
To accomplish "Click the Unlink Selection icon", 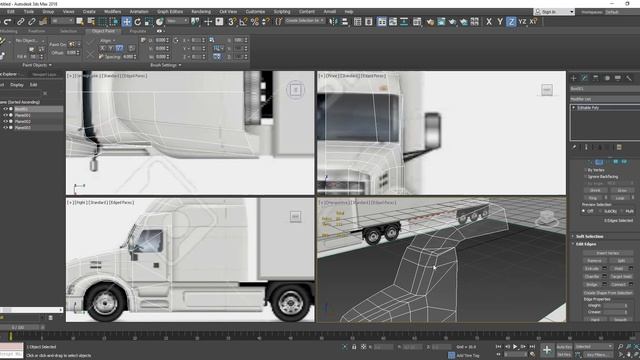I will click(31, 22).
